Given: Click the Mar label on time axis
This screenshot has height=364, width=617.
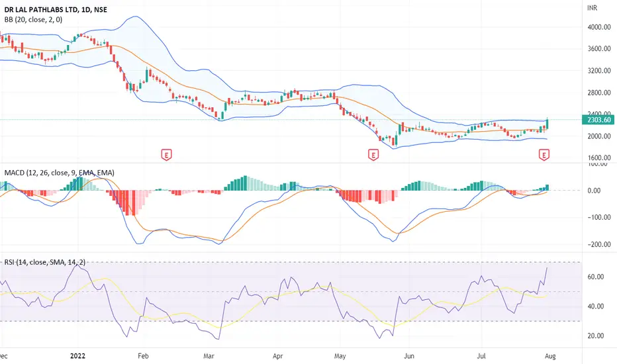Looking at the screenshot, I should (209, 356).
